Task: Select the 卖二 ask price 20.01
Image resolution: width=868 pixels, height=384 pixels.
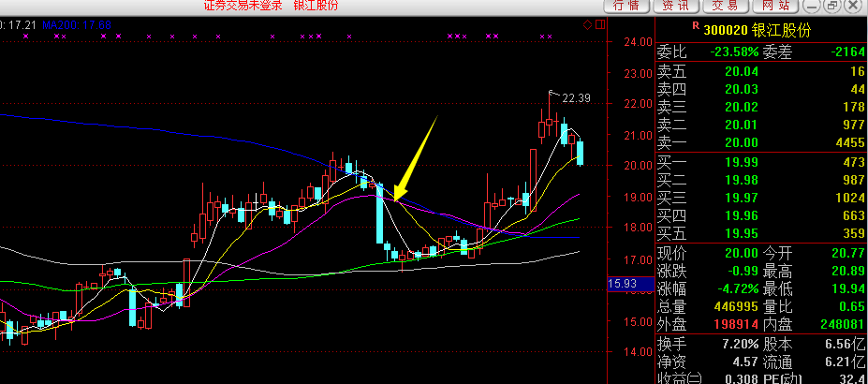Action: click(x=742, y=125)
